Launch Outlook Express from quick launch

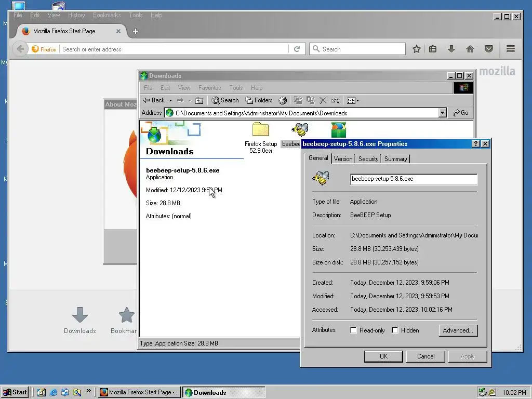pyautogui.click(x=65, y=392)
